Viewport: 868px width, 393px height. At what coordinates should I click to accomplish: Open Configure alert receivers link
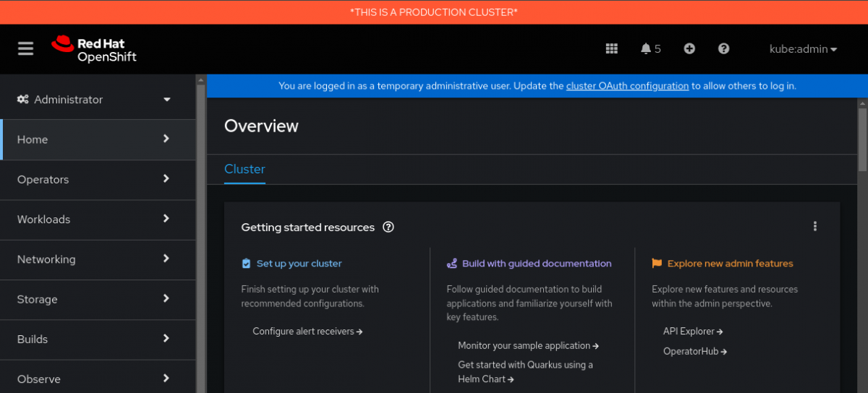(x=307, y=332)
